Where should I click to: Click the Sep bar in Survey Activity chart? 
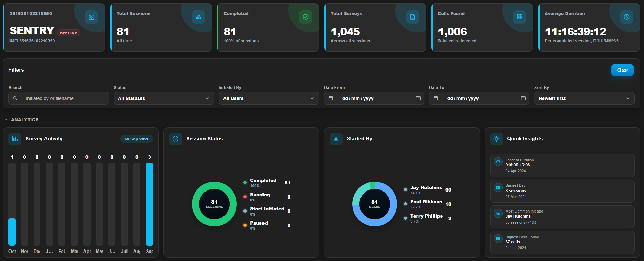149,204
